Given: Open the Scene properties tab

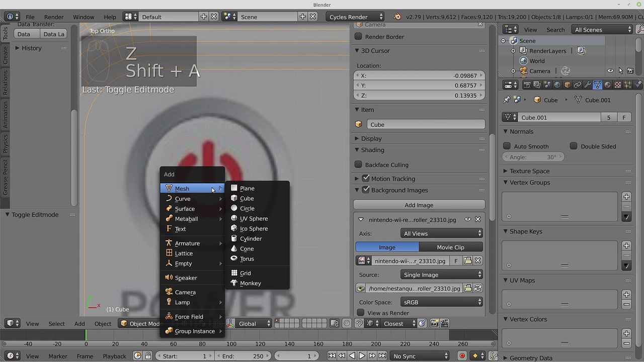Looking at the screenshot, I should coord(547,85).
